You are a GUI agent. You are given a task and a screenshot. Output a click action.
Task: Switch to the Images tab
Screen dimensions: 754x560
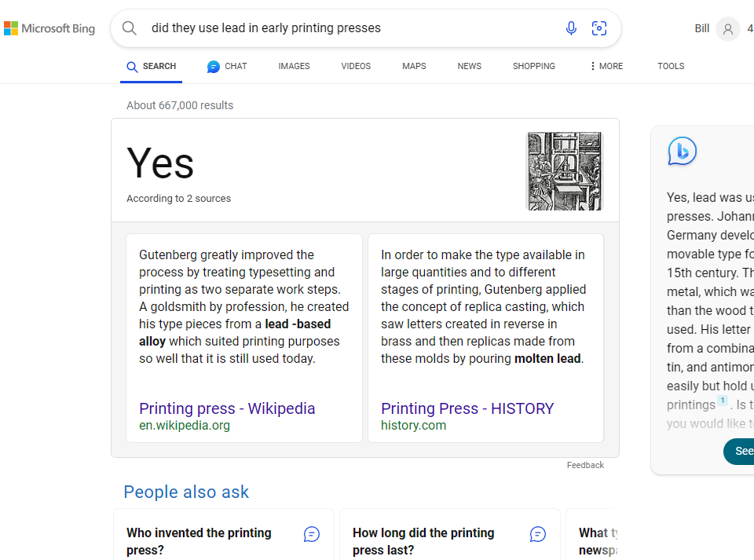pos(294,67)
